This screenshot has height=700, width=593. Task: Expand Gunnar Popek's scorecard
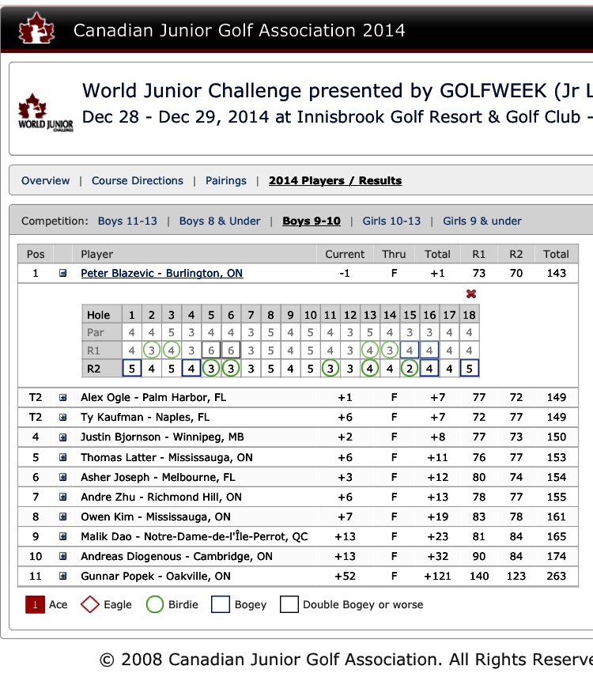63,577
